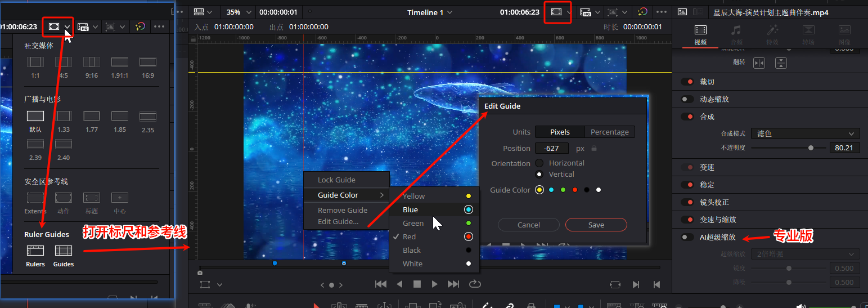Screen dimensions: 868x308
Task: Pick Green in Guide Color submenu
Action: point(434,223)
